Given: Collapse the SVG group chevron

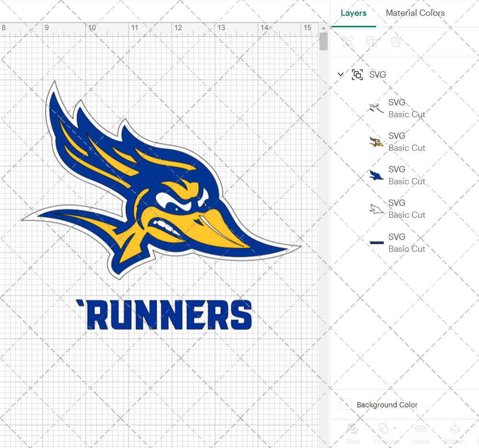Looking at the screenshot, I should click(x=340, y=75).
